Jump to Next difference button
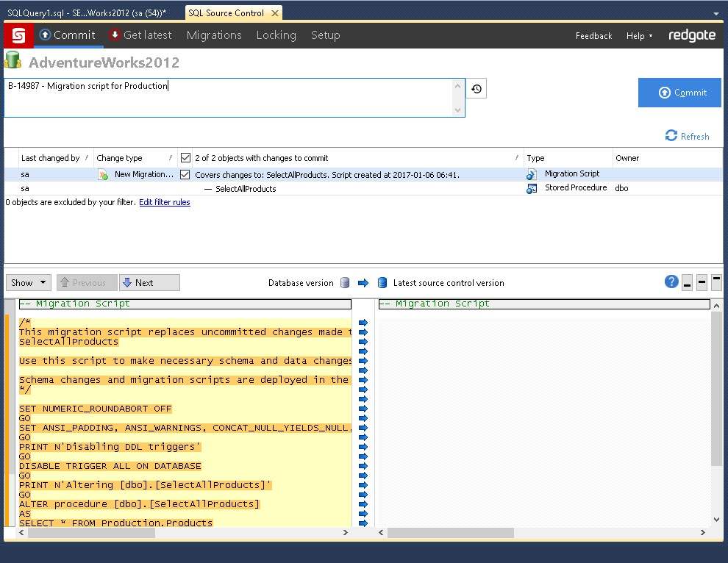Viewport: 728px width, 563px height. point(149,283)
